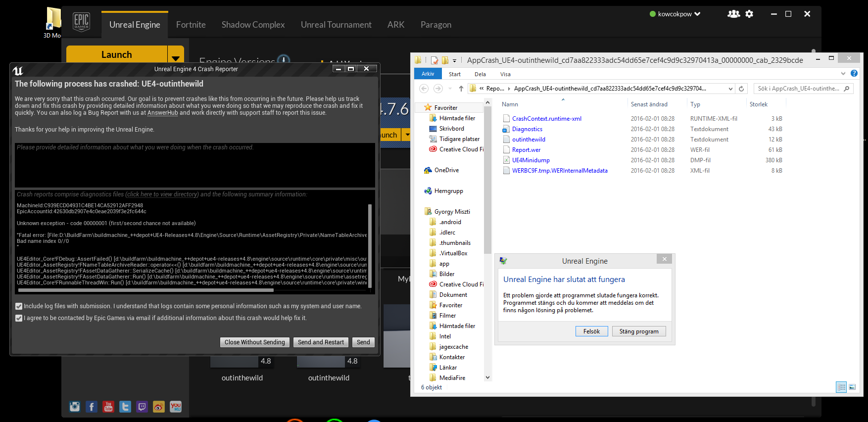Expand the Explorer address bar dropdown
Screen dimensions: 868x422
coord(730,89)
